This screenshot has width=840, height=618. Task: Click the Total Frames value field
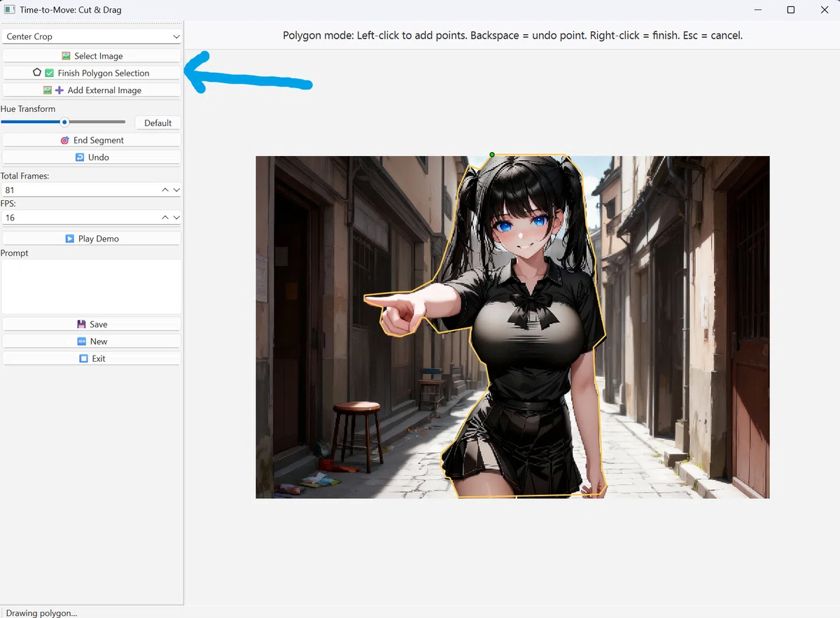coord(80,190)
